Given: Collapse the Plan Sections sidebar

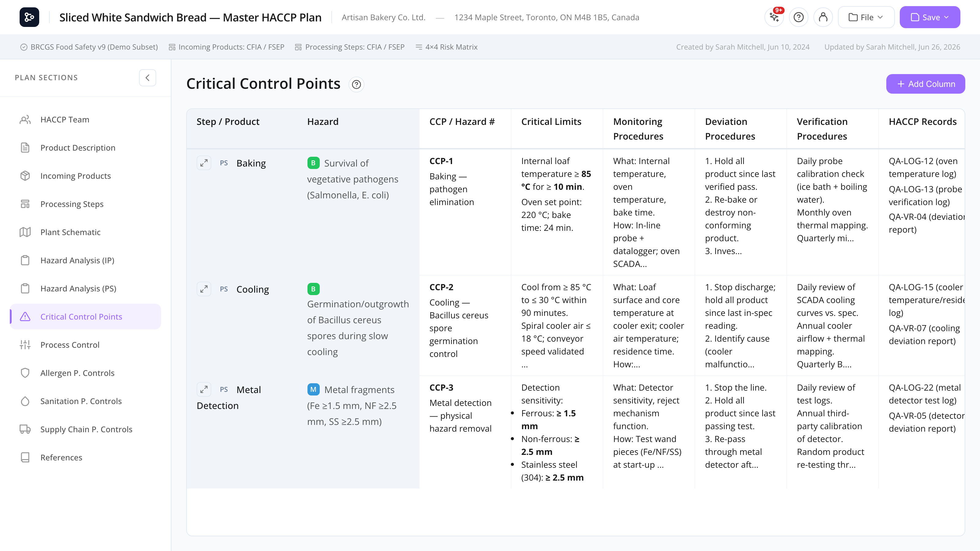Looking at the screenshot, I should (x=148, y=77).
